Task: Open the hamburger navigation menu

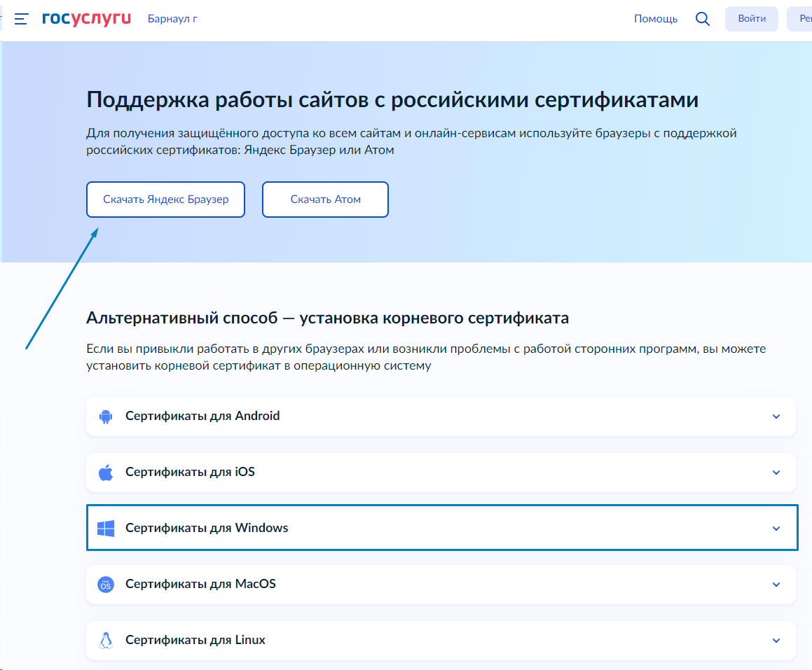Action: 21,19
